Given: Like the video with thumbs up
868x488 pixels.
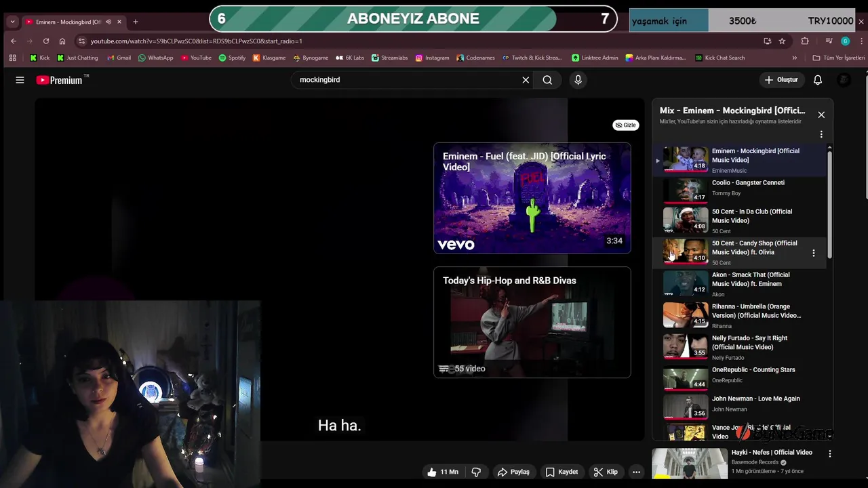Looking at the screenshot, I should pyautogui.click(x=443, y=472).
